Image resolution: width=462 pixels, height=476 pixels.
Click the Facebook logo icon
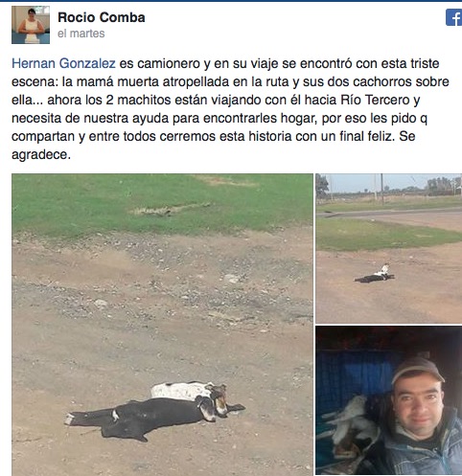tap(454, 17)
